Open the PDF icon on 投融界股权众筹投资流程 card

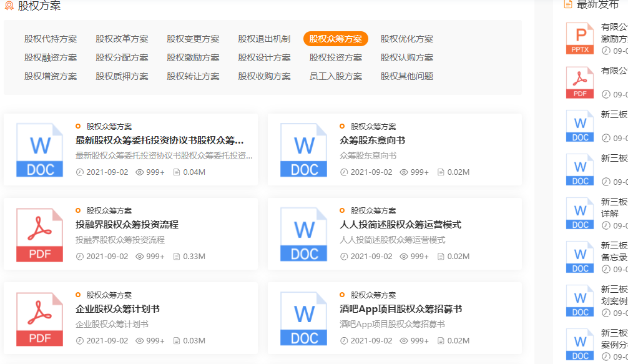(39, 234)
